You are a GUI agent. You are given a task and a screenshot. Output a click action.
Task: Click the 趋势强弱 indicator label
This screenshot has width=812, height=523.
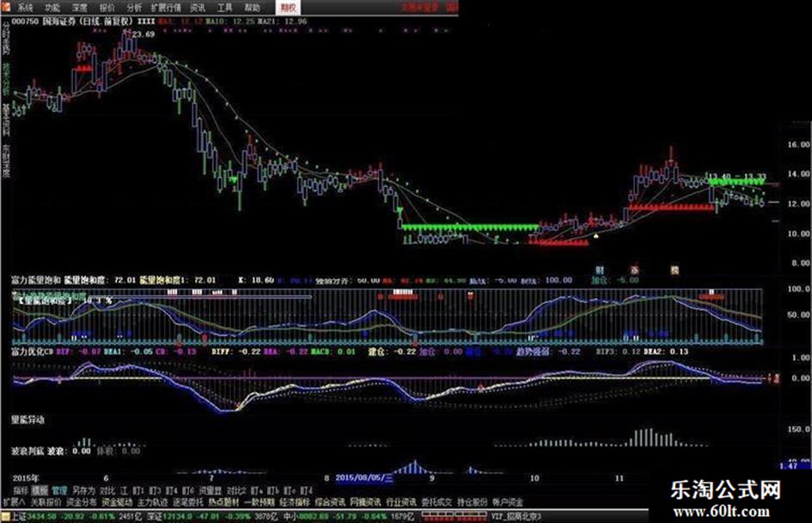[x=533, y=351]
